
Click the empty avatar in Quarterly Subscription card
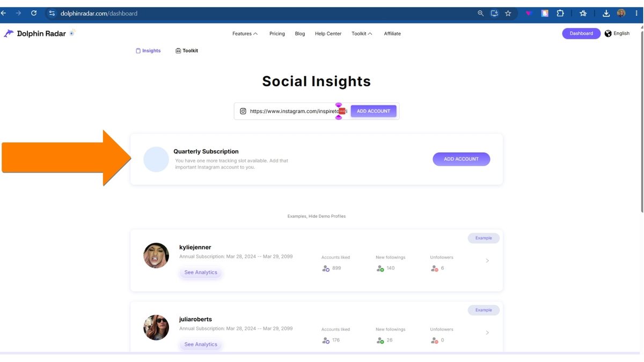coord(156,159)
